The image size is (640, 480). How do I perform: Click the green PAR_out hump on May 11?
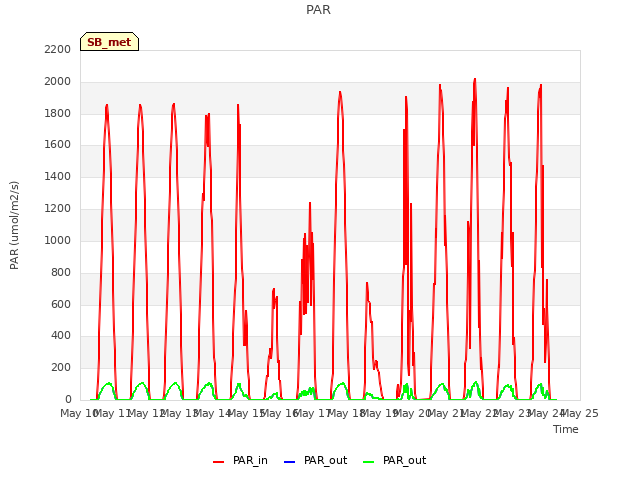[x=108, y=384]
